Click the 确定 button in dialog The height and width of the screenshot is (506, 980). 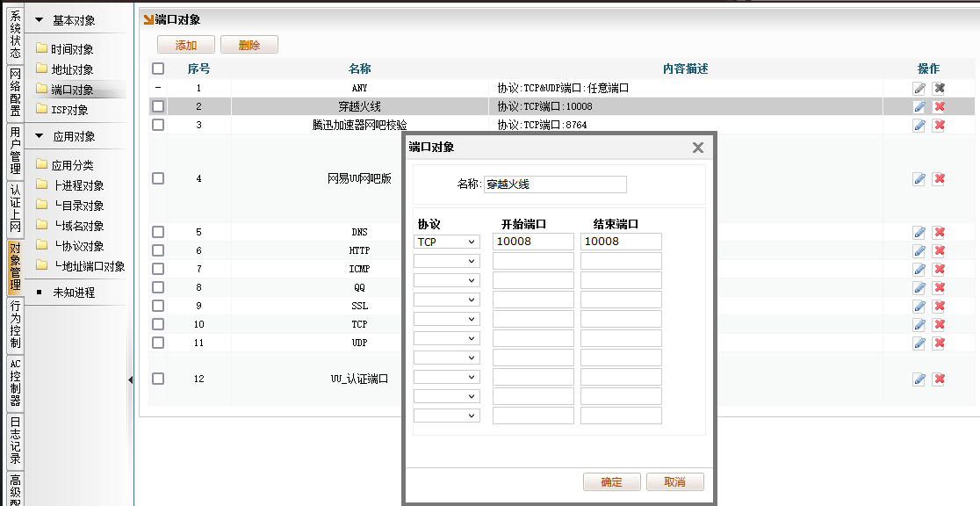(x=611, y=481)
